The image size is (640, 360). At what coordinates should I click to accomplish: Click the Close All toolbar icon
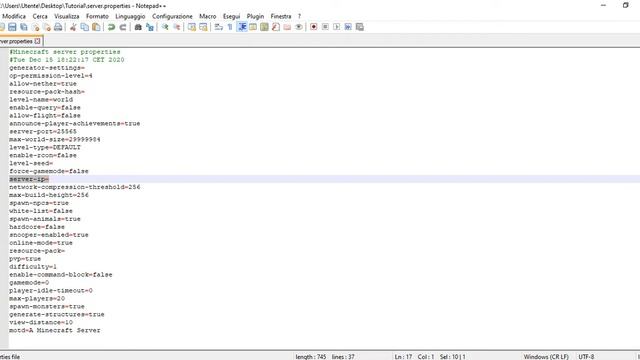point(47,27)
